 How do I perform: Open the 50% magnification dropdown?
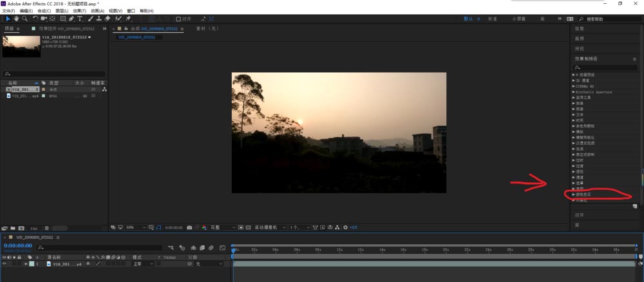pos(135,227)
